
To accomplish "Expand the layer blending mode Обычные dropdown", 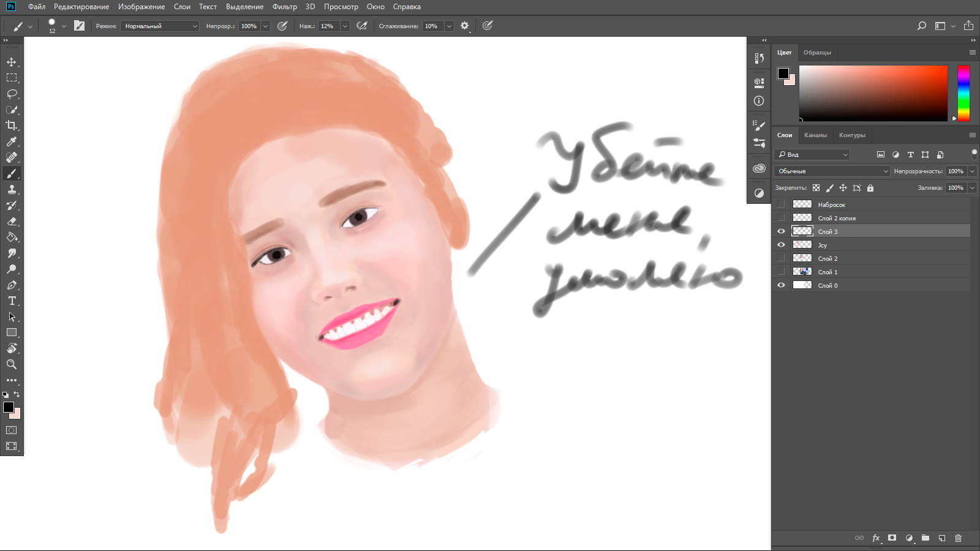I will pos(832,171).
